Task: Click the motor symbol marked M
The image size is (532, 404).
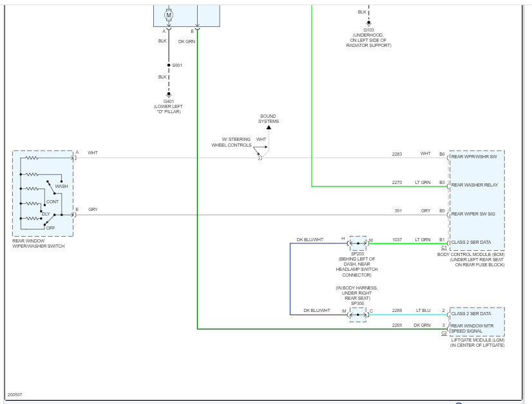Action: tap(169, 15)
